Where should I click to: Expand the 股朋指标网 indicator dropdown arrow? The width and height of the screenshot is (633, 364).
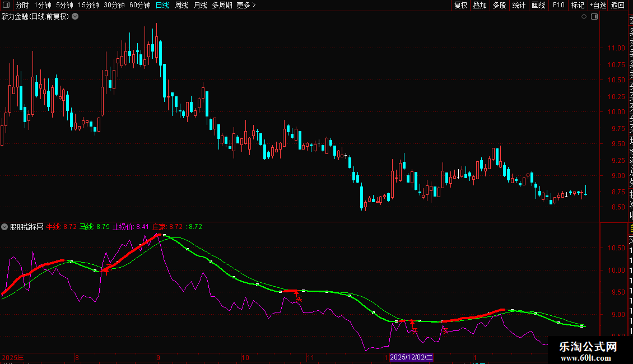pyautogui.click(x=4, y=227)
